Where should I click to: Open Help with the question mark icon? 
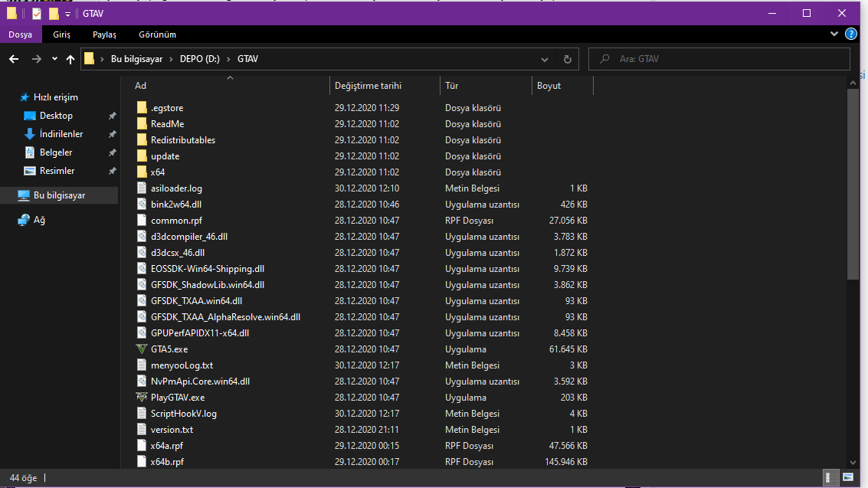pos(851,34)
